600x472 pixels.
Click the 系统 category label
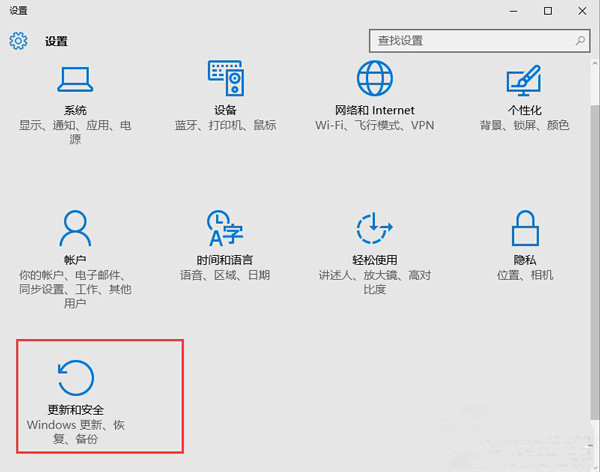75,110
